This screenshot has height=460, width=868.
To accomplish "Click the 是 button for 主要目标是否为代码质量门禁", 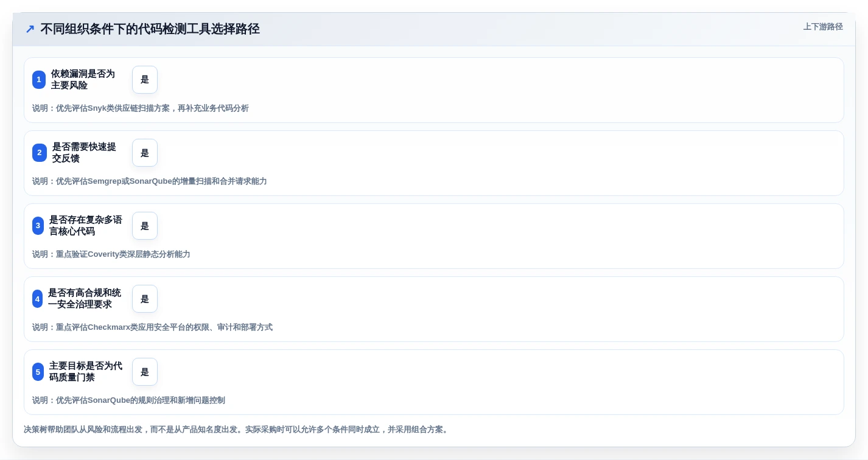I will pyautogui.click(x=145, y=372).
